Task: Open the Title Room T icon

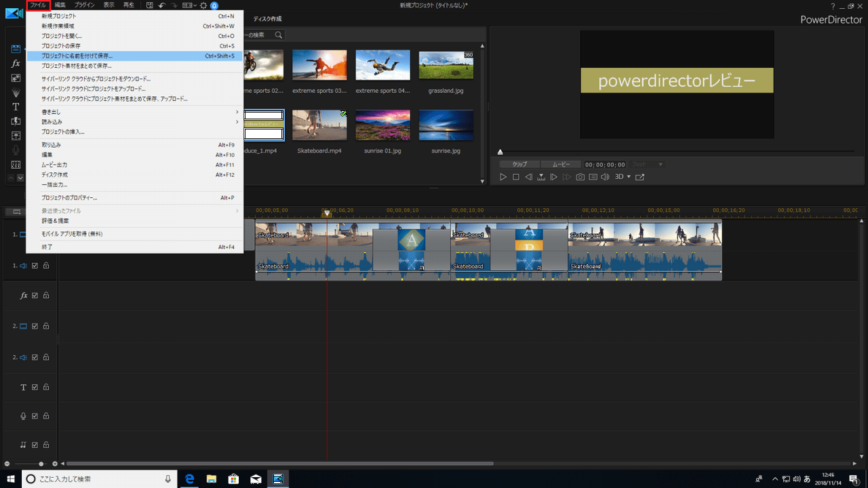Action: pos(16,106)
